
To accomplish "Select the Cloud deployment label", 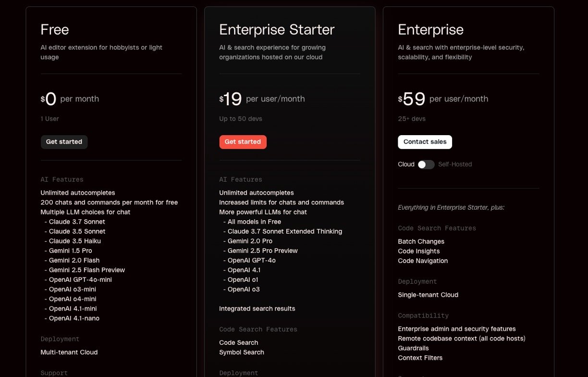I will [406, 164].
